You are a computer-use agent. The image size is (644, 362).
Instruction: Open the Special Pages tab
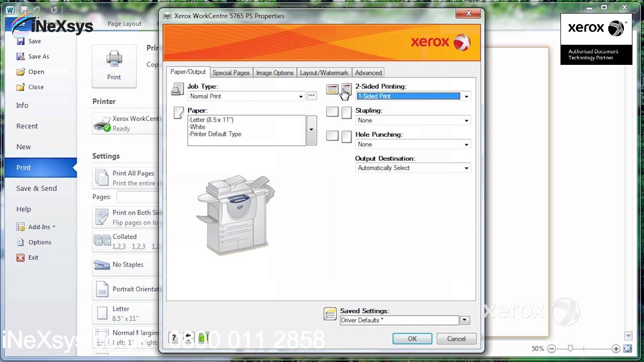pyautogui.click(x=231, y=72)
